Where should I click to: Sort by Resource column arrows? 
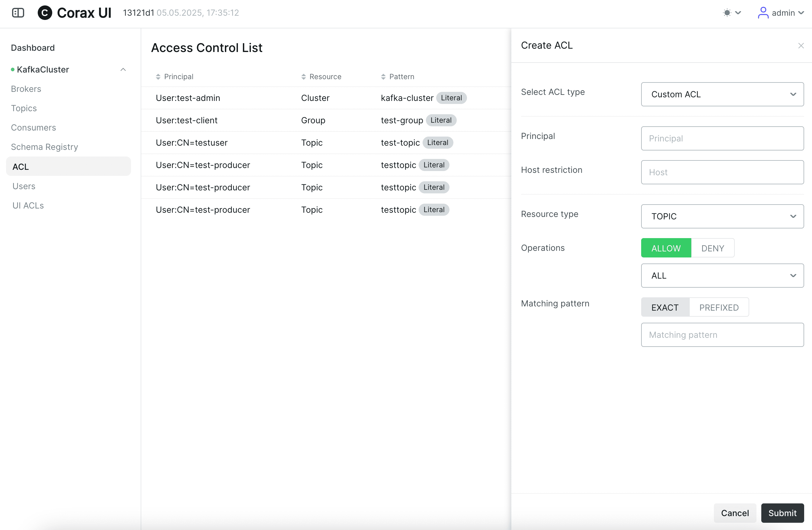303,76
